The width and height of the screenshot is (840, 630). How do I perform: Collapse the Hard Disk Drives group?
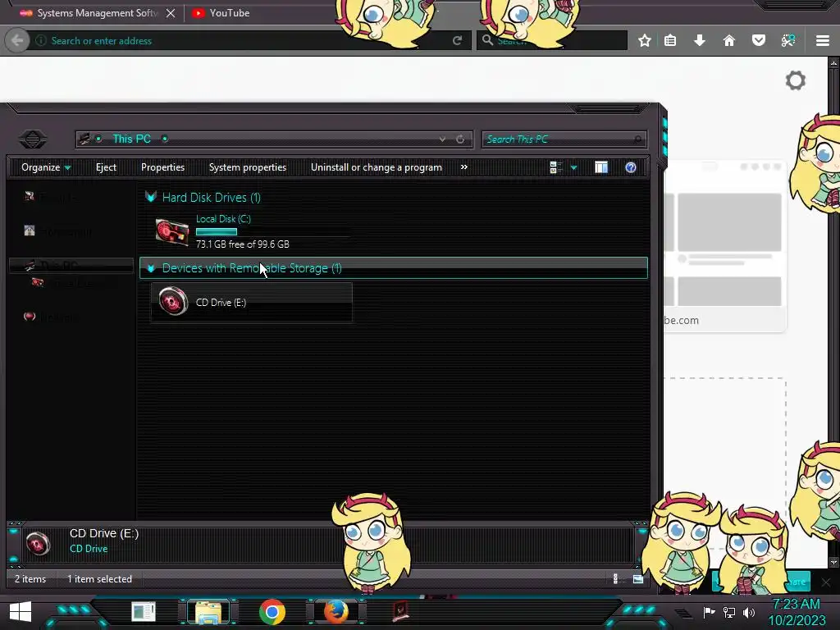[x=151, y=197]
